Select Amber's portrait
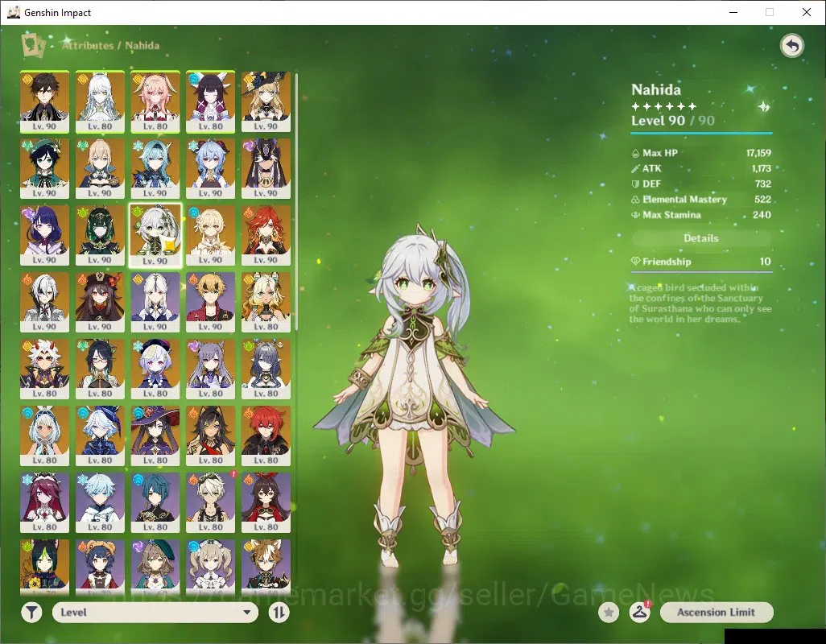The image size is (826, 644). [x=266, y=503]
